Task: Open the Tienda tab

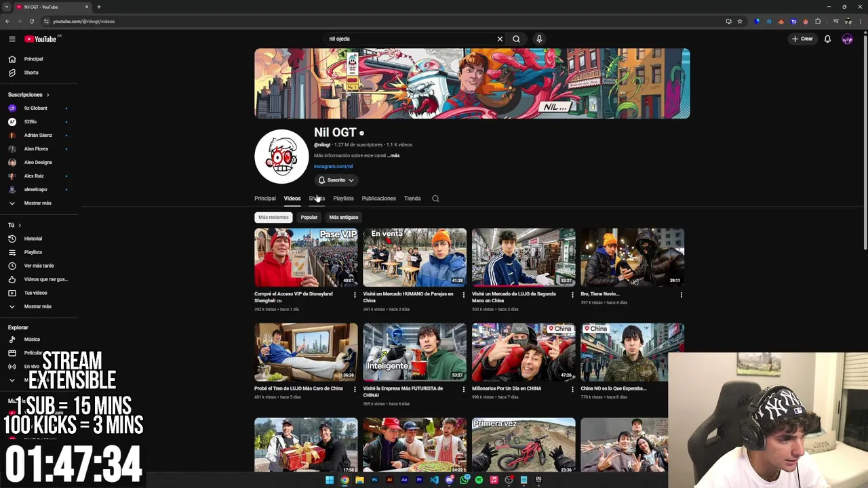Action: point(412,199)
